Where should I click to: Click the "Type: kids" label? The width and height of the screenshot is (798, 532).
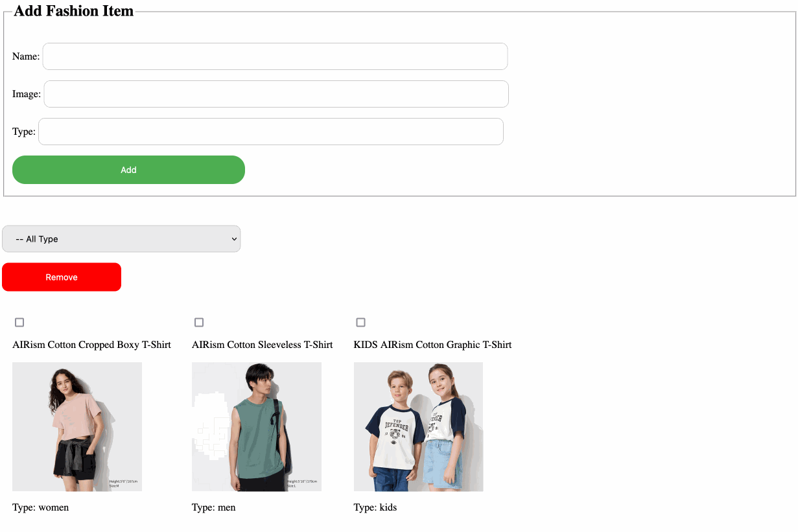tap(375, 507)
